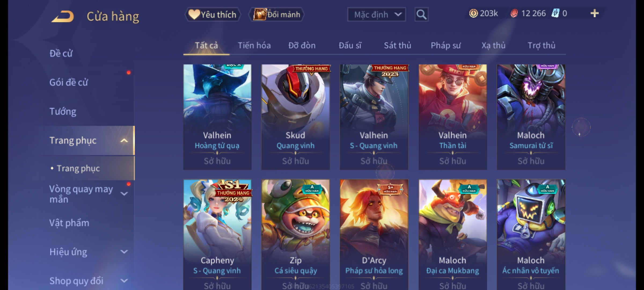Select Skud Quang vinh skin card
This screenshot has height=290, width=644.
click(x=295, y=117)
